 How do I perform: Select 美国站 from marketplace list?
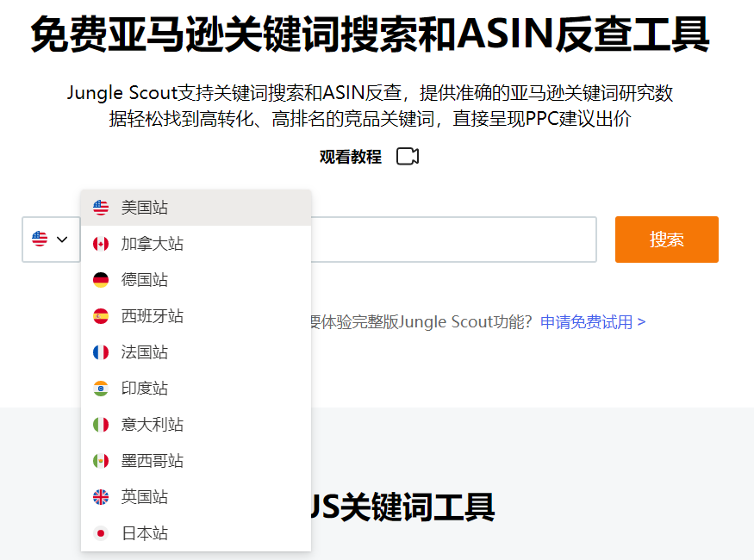pyautogui.click(x=145, y=208)
